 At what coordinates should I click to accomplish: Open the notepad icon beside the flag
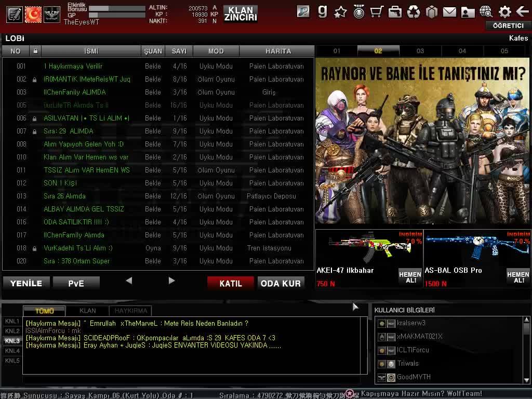click(x=14, y=15)
